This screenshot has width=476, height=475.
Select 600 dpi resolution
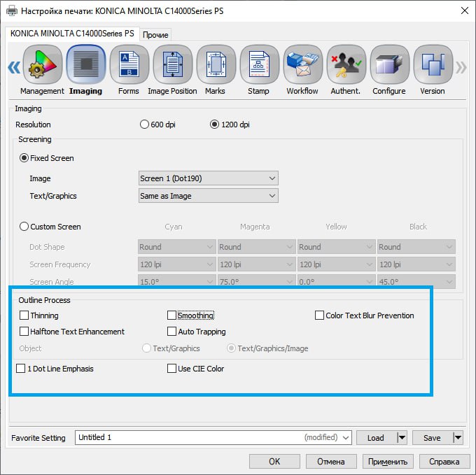coord(144,125)
